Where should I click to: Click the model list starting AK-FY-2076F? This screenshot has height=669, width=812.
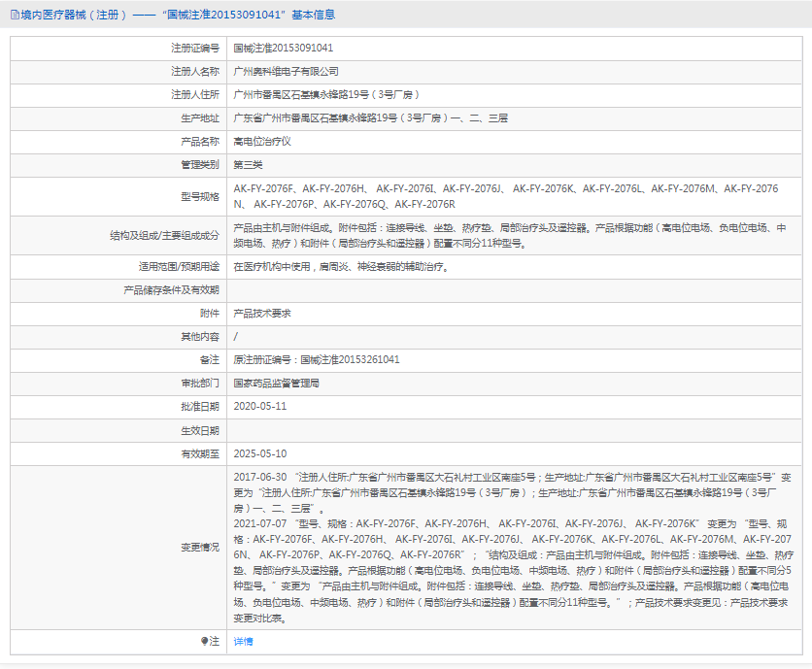pyautogui.click(x=506, y=196)
